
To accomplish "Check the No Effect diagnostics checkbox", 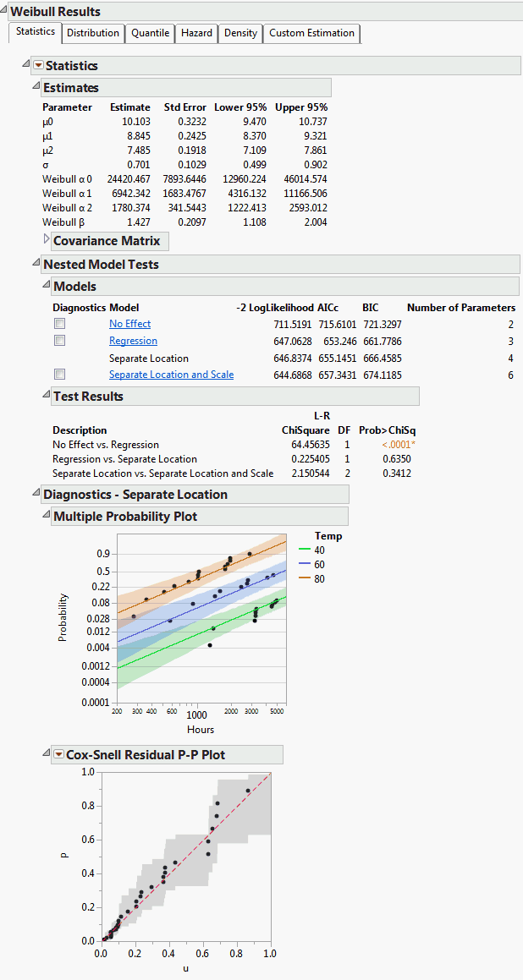I will 59,324.
